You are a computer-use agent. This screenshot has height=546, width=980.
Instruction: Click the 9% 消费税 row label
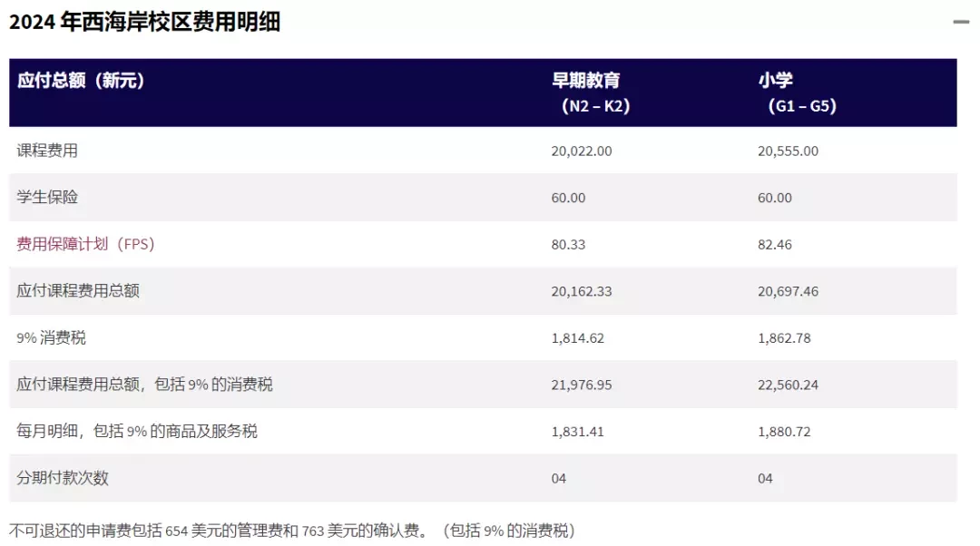click(51, 338)
